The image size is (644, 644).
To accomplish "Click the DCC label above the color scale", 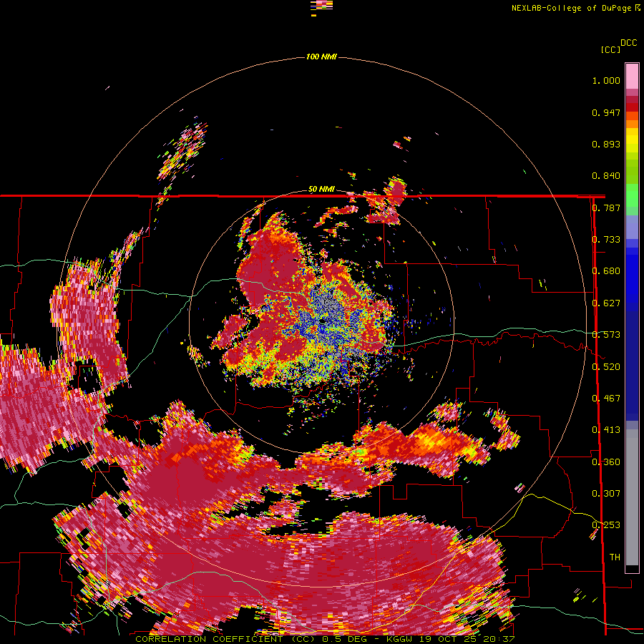I will pos(629,43).
